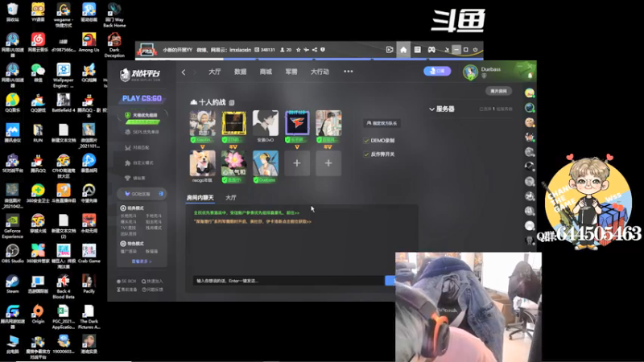Open the Pacify desktop shortcut
Image resolution: width=644 pixels, height=362 pixels.
(x=89, y=284)
